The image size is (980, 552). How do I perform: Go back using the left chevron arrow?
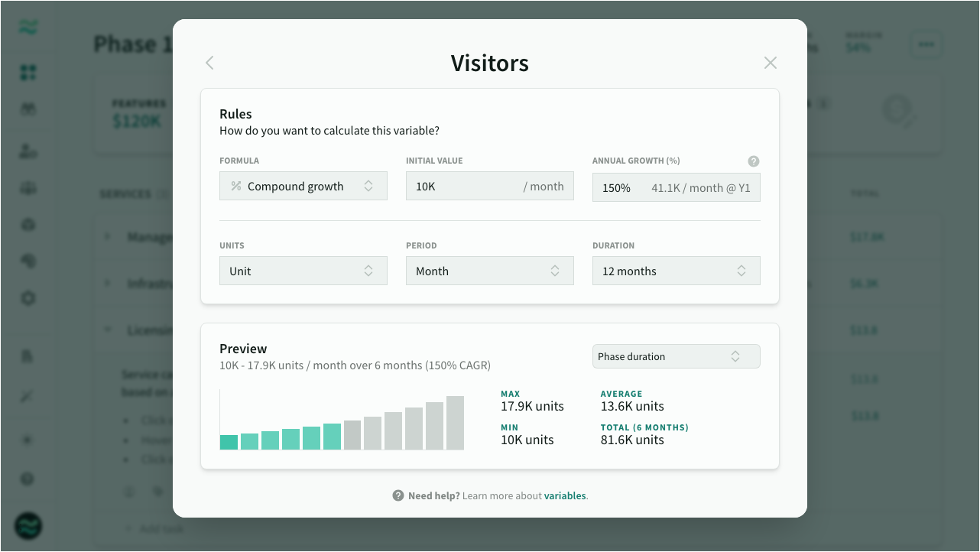[x=209, y=63]
